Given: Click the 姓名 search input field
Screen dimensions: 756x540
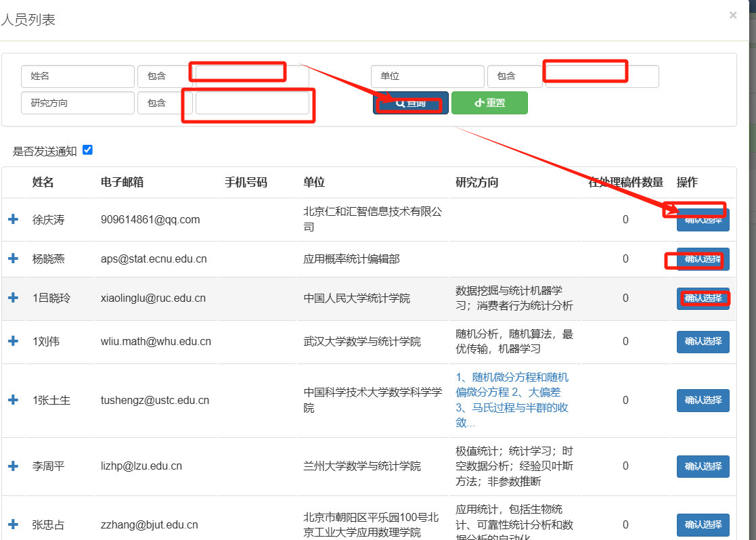Looking at the screenshot, I should point(77,76).
